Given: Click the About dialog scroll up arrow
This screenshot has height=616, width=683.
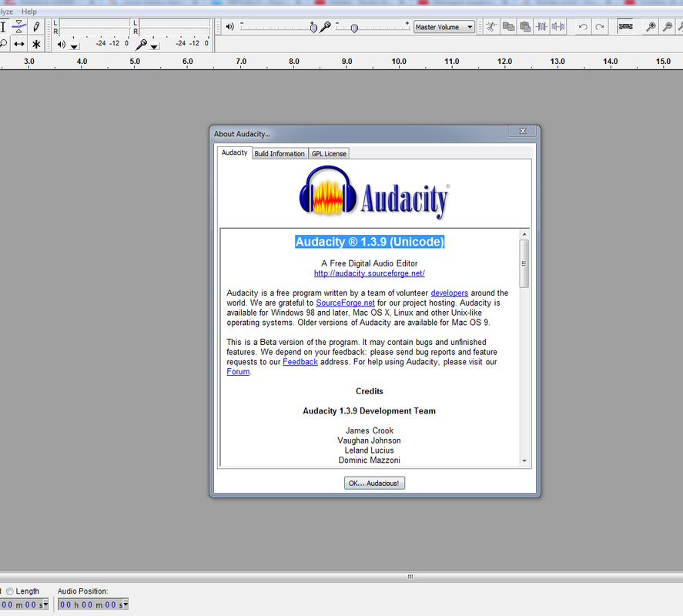Looking at the screenshot, I should 524,234.
